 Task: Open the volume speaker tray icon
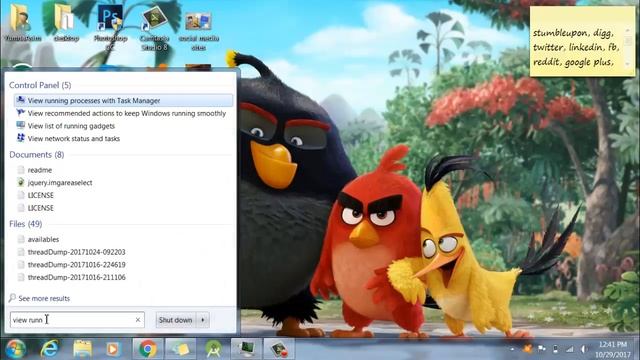[x=584, y=349]
